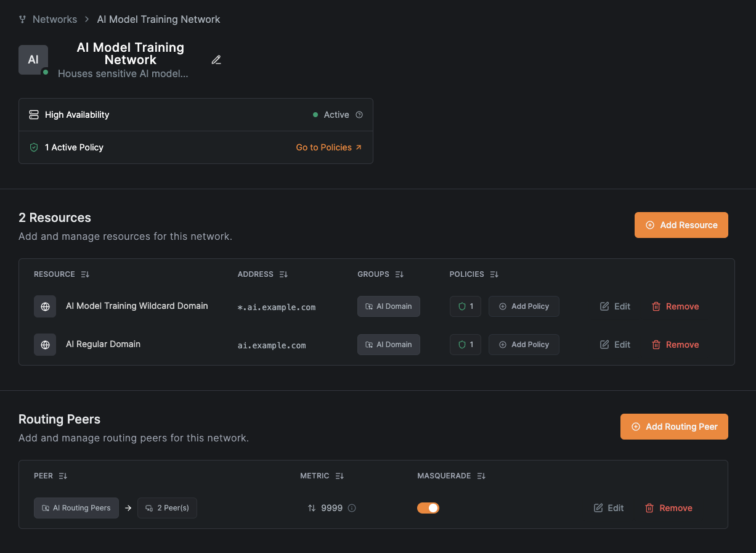Open the 2 Peer(s) badge

(167, 508)
